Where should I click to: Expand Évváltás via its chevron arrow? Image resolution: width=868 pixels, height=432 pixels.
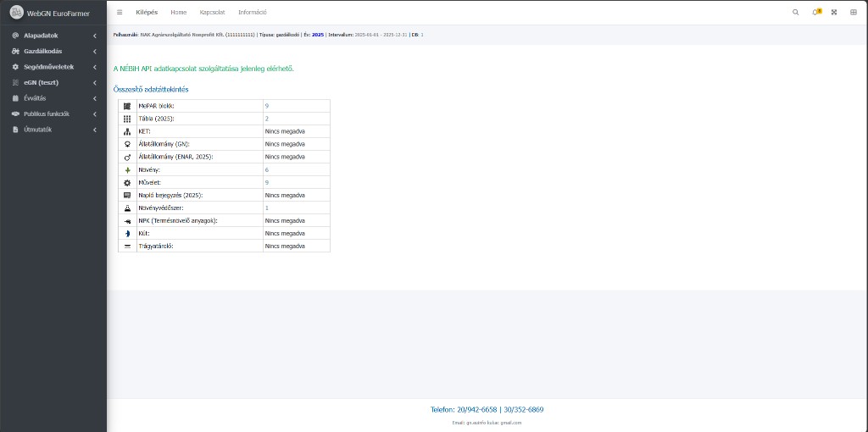click(95, 98)
